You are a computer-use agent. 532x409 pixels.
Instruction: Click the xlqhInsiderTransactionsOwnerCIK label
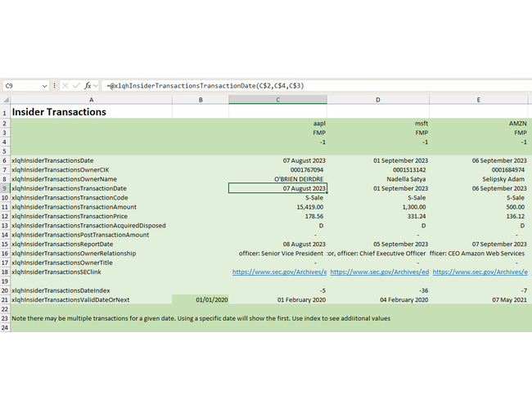60,170
